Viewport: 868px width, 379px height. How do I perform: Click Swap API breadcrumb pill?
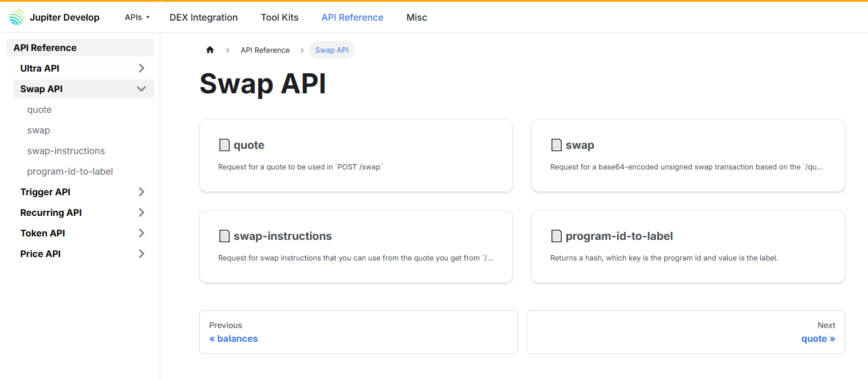coord(332,50)
